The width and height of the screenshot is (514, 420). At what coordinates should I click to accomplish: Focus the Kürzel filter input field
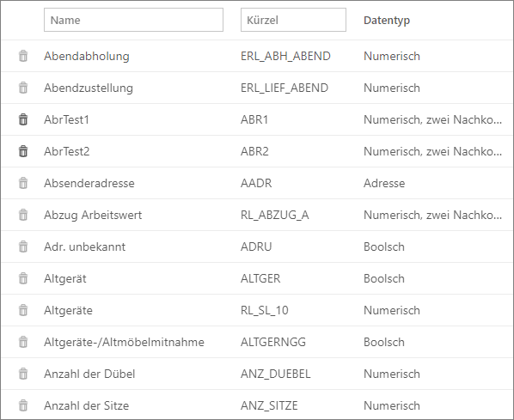(293, 20)
